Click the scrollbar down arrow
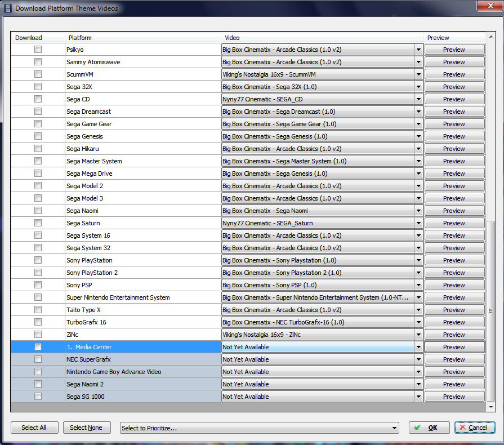 pos(491,407)
